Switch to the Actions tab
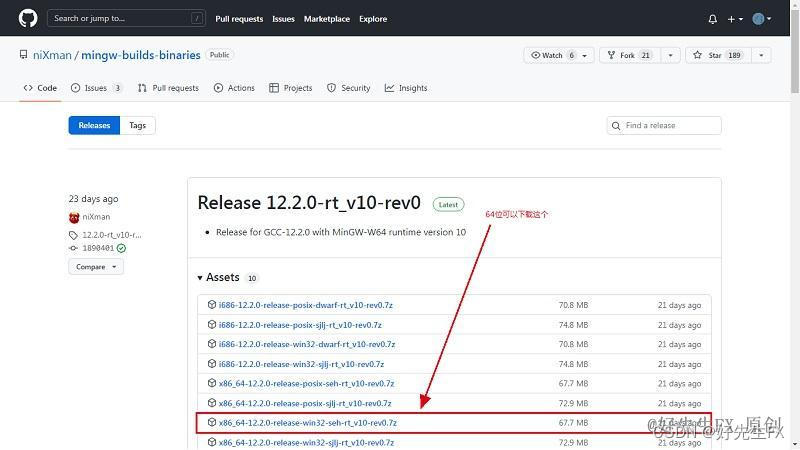 (234, 88)
